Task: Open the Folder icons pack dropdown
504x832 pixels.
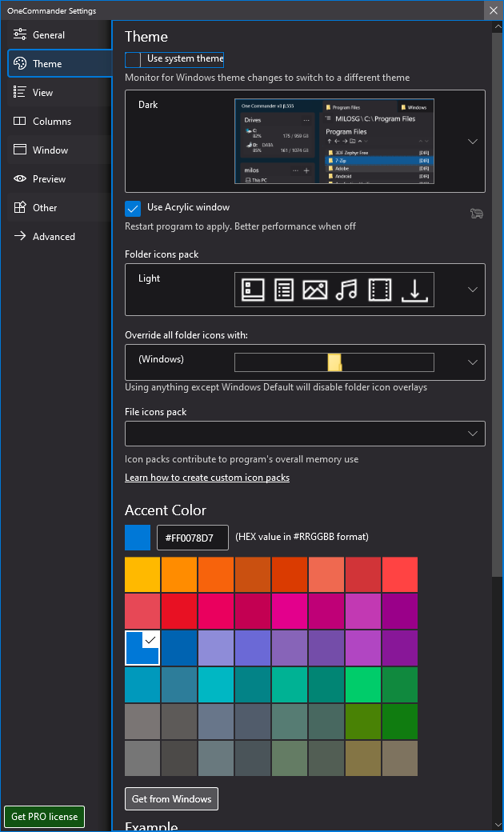Action: coord(472,290)
